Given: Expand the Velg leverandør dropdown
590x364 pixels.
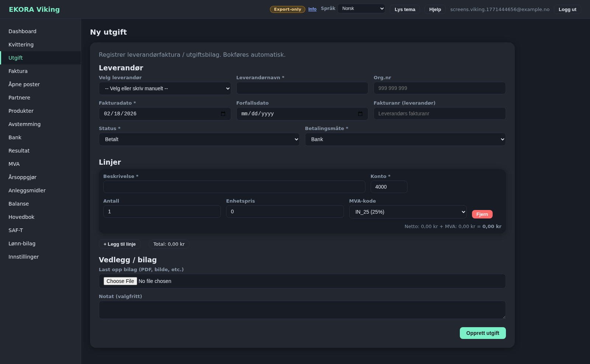Looking at the screenshot, I should coord(165,88).
